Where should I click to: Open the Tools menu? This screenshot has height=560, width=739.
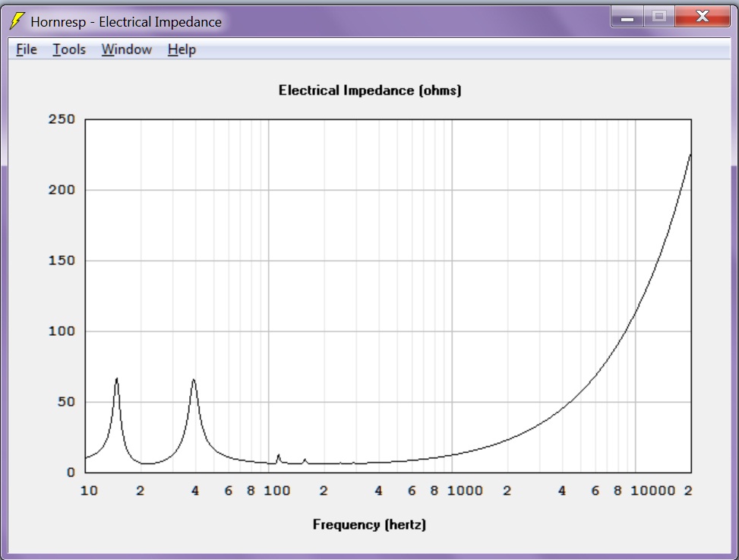[x=69, y=49]
